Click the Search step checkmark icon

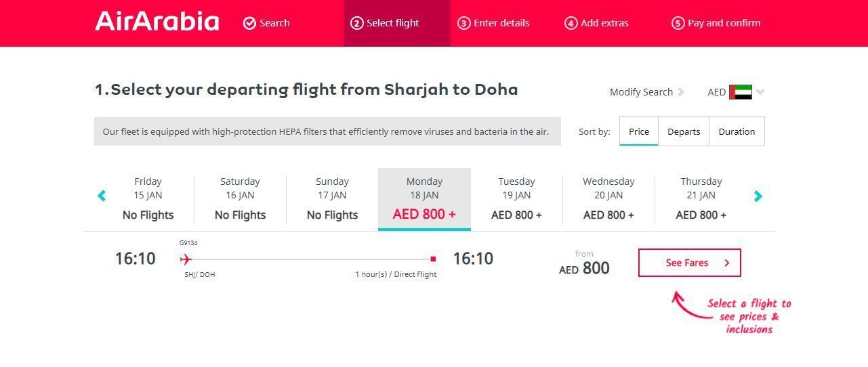(x=249, y=23)
